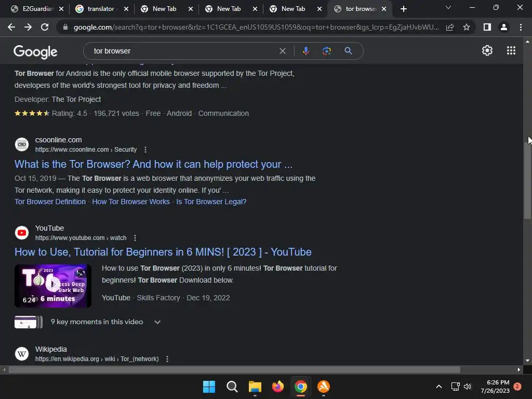Click the csoonline.com site name
Image resolution: width=532 pixels, height=399 pixels.
[58, 140]
